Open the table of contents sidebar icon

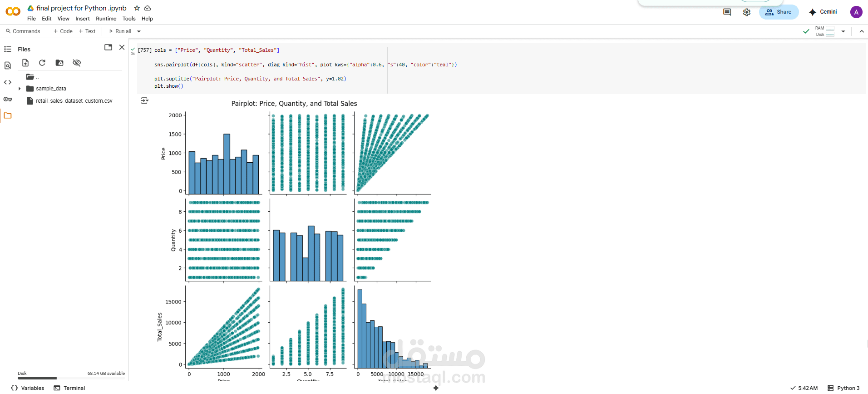pos(8,49)
